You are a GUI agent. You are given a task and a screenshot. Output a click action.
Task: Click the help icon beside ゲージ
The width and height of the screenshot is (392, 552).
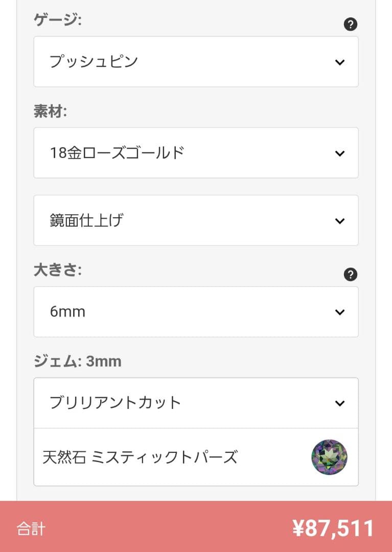pos(351,24)
